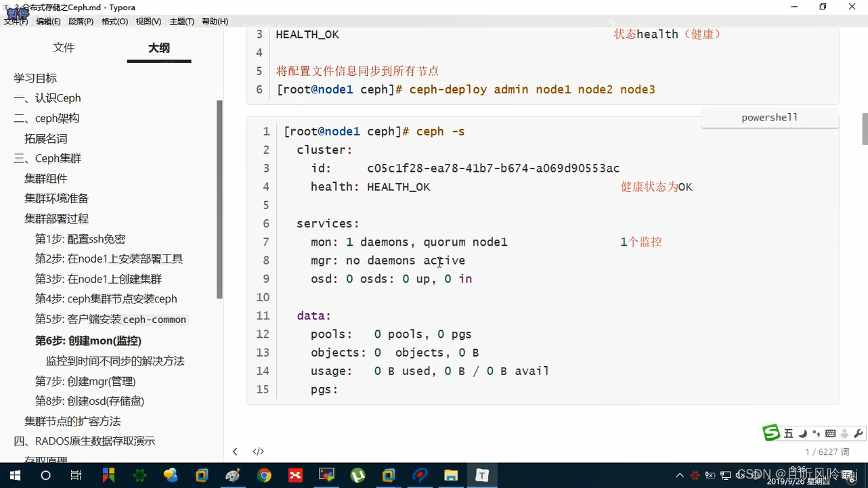Click the 'mon: 1 daemons, quorum node1' line
Viewport: 868px width, 488px height.
(409, 242)
